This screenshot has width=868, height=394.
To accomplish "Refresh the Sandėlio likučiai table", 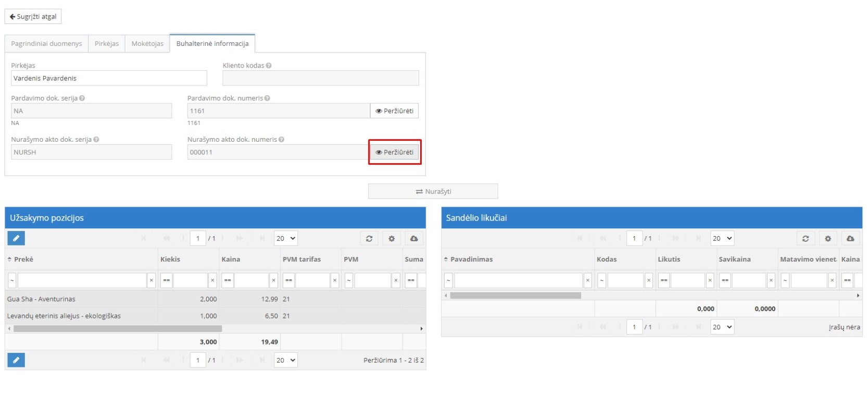I will pyautogui.click(x=806, y=238).
